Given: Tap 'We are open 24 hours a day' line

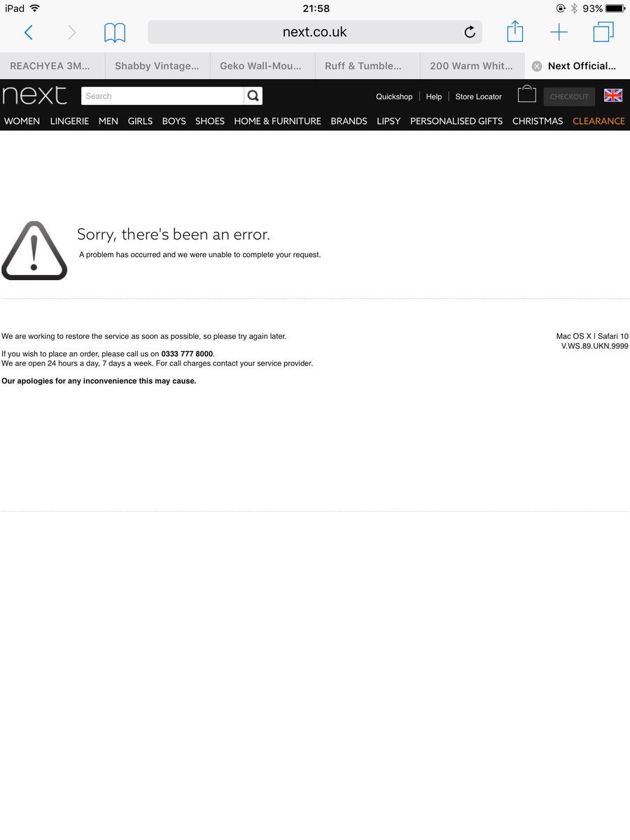Looking at the screenshot, I should coord(157,363).
